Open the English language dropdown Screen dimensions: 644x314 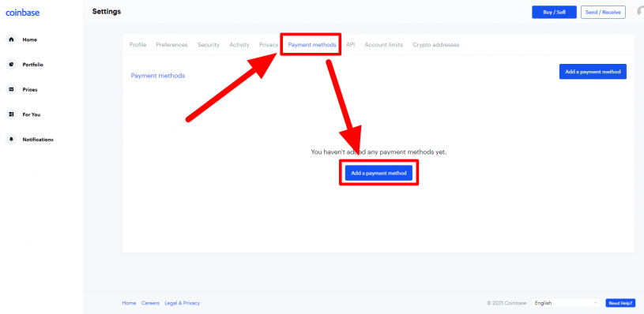(x=566, y=303)
